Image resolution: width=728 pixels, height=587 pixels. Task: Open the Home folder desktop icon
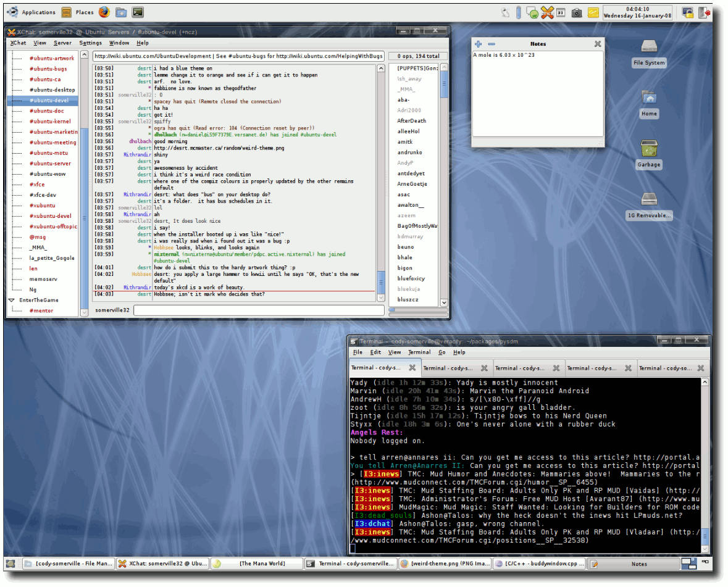tap(649, 104)
